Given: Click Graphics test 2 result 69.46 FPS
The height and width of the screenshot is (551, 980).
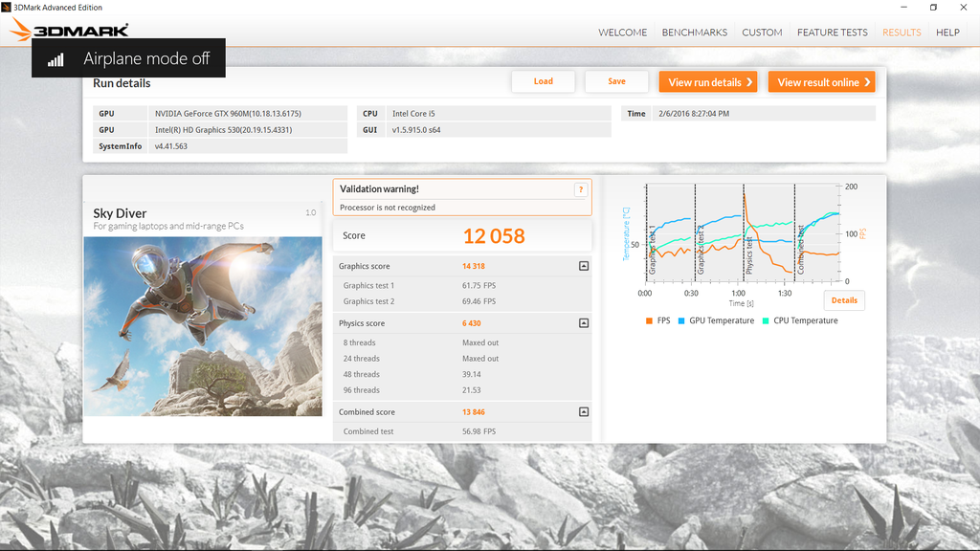Looking at the screenshot, I should click(479, 301).
